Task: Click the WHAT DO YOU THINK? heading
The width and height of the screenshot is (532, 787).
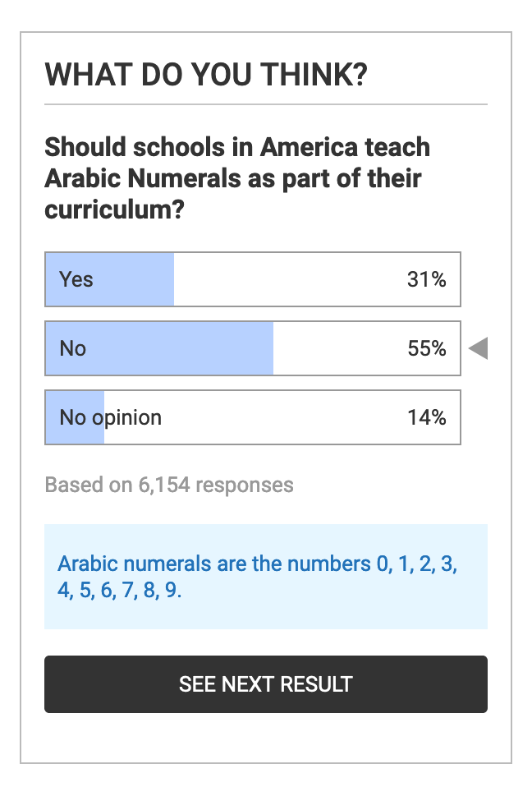Action: (x=206, y=76)
